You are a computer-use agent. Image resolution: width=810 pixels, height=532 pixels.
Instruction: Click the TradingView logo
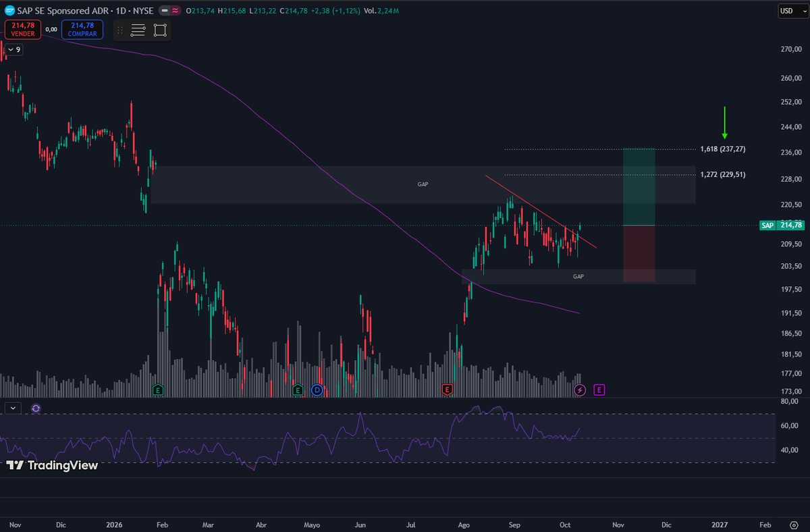[x=53, y=465]
